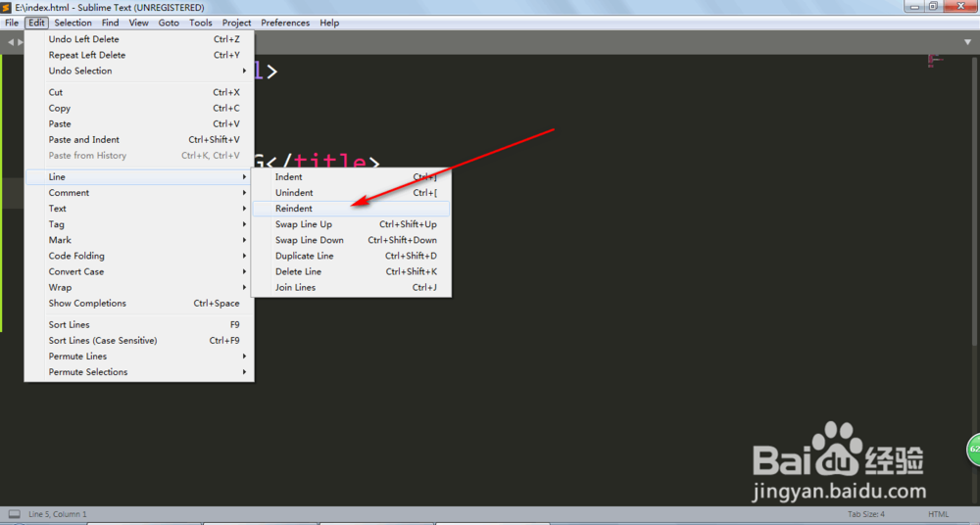Select Paste from Edit menu
This screenshot has height=525, width=980.
(x=139, y=123)
